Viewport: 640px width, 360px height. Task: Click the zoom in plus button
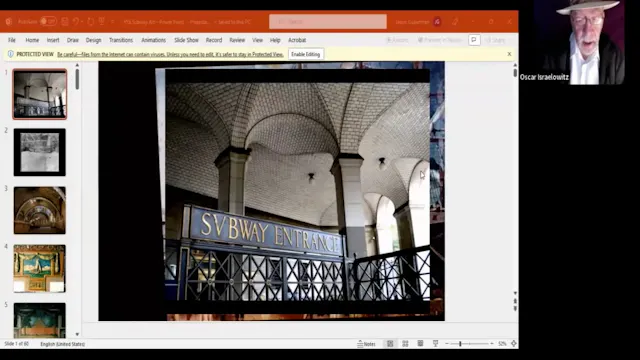[492, 344]
